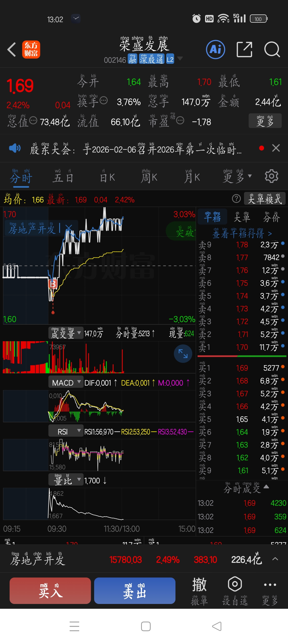
Task: Tap the 突破 green tag on chart
Action: [x=181, y=231]
